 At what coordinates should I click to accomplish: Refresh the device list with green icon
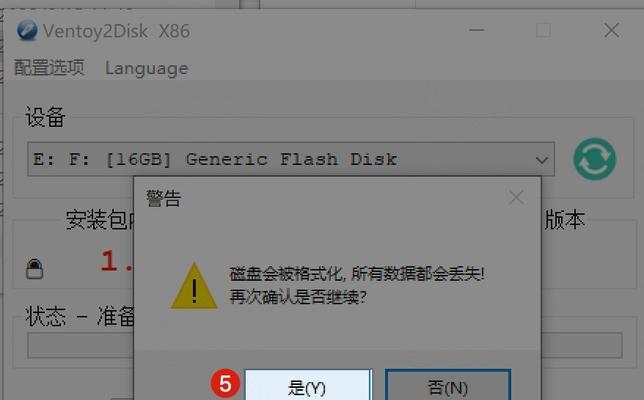[594, 159]
